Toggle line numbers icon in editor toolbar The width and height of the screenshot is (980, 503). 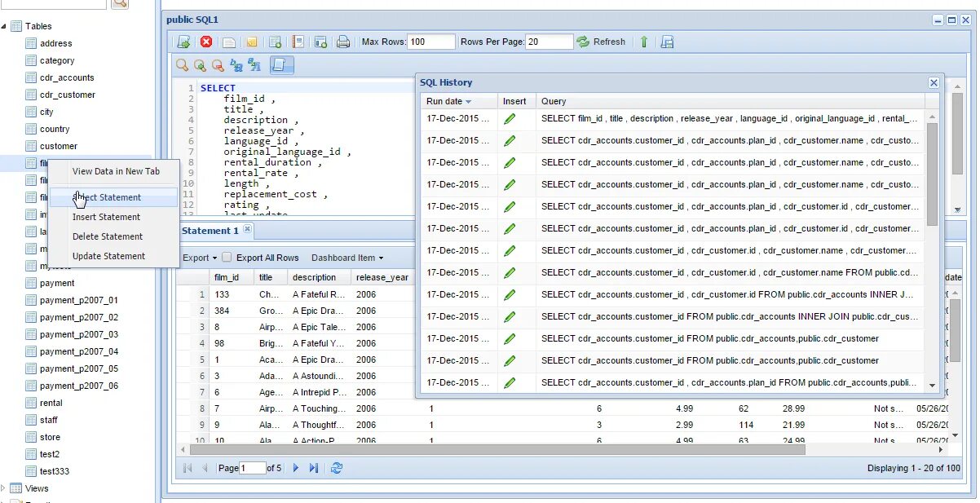(281, 64)
